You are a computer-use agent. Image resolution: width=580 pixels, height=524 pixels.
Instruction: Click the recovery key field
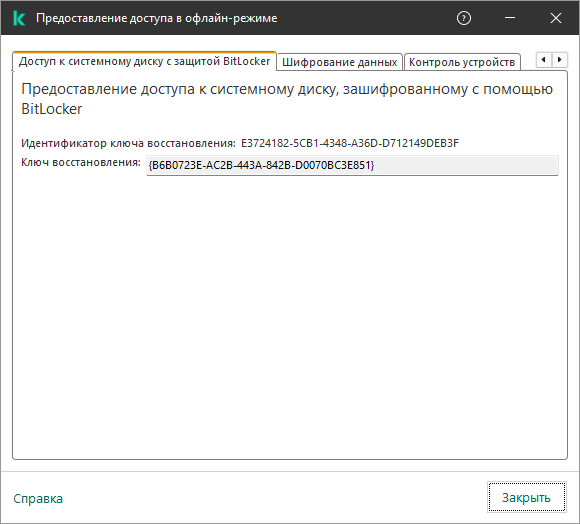coord(352,165)
